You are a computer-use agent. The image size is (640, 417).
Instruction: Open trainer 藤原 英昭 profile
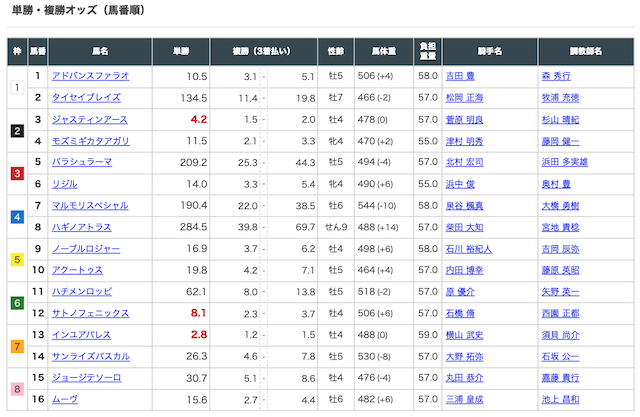pos(559,270)
